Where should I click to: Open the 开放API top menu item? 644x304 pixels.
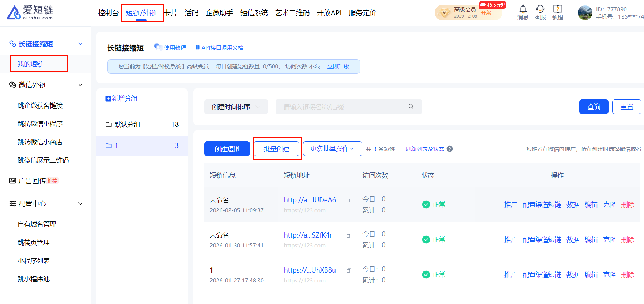pyautogui.click(x=329, y=13)
